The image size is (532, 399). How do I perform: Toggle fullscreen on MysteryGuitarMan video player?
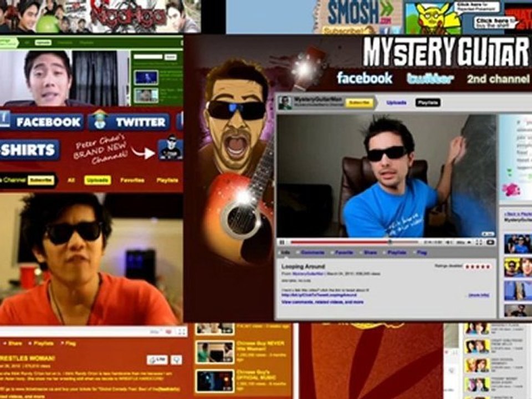[x=479, y=242]
